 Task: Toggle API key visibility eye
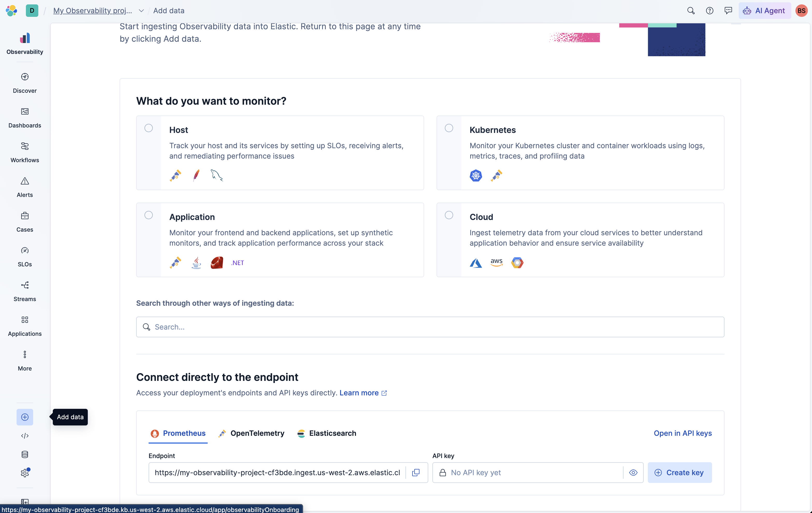coord(633,473)
